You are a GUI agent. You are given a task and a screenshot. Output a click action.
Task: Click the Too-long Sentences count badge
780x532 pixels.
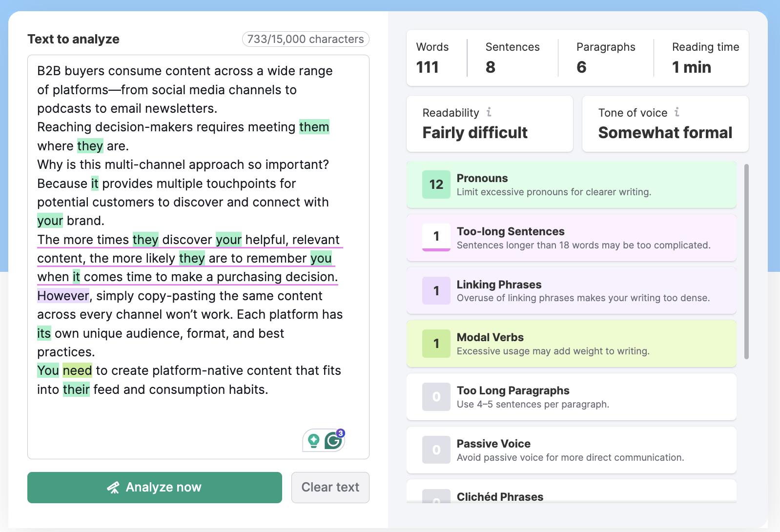(x=436, y=237)
